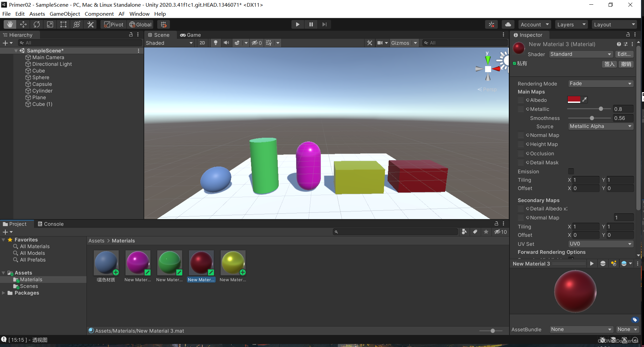
Task: Enable the Emission checkbox
Action: 571,171
